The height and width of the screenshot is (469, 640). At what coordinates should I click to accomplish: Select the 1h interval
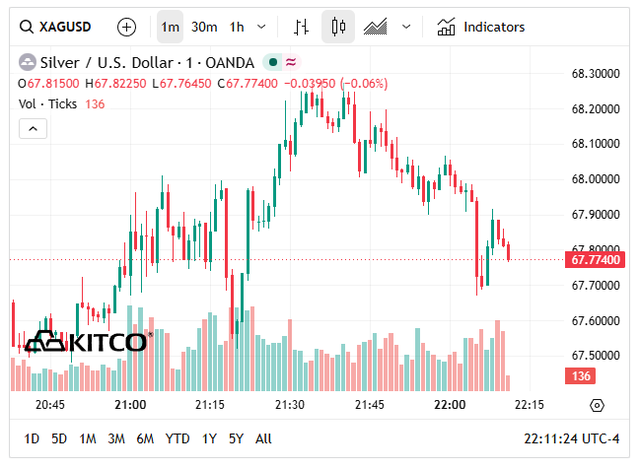coord(237,27)
